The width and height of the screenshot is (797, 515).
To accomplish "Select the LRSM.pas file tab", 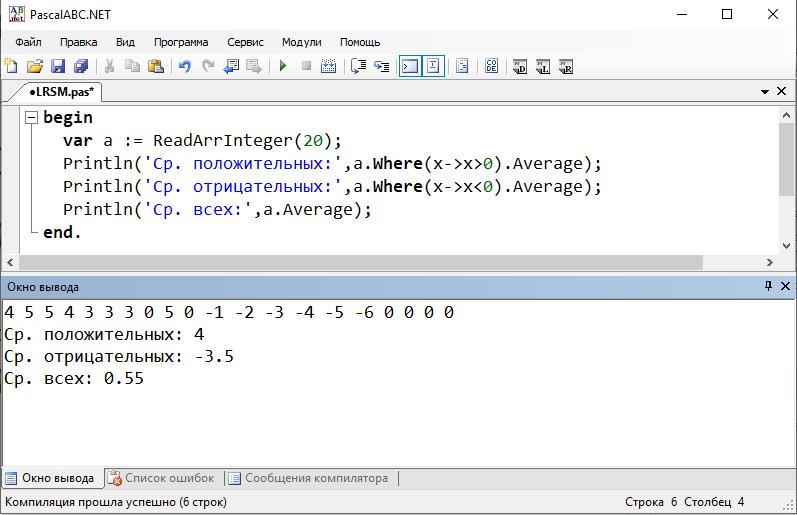I will (x=60, y=91).
